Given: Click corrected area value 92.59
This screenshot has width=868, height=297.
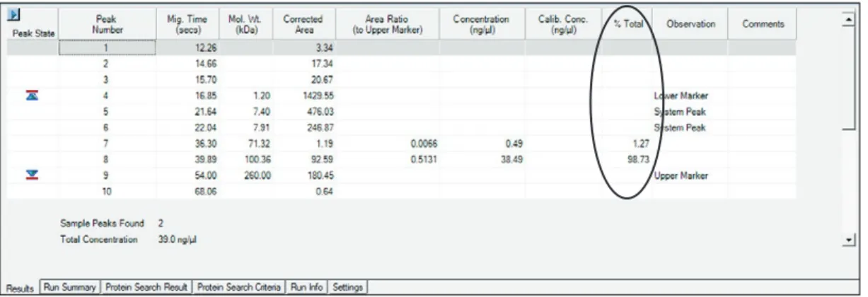Looking at the screenshot, I should coord(322,159).
